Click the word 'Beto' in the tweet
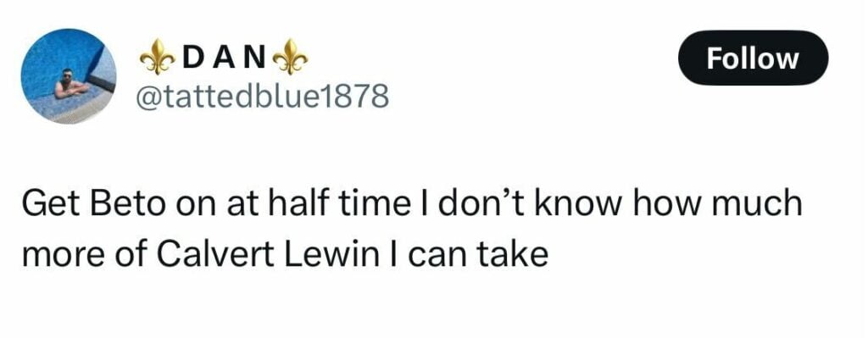 click(130, 204)
